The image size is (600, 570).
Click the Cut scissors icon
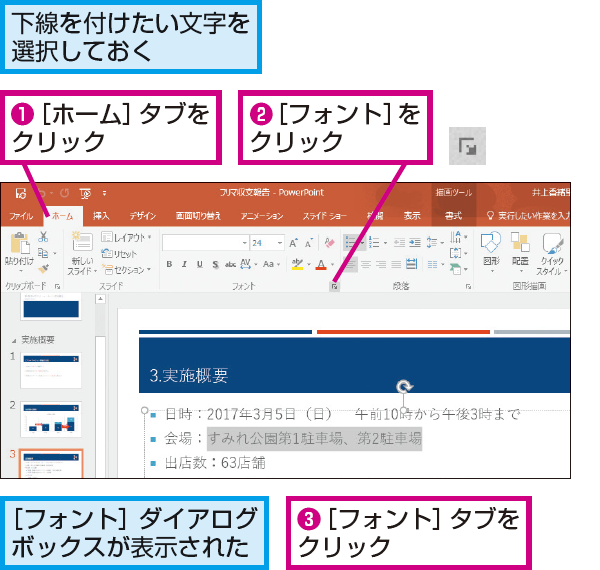point(43,237)
